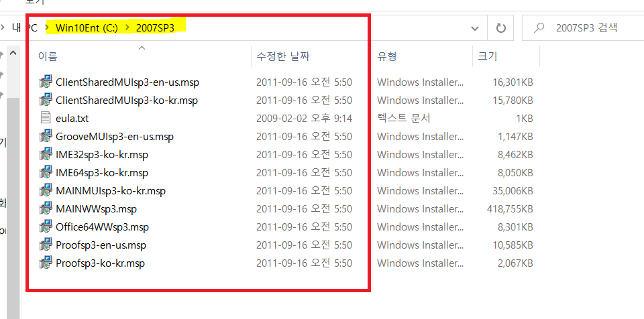
Task: Open the address bar history dropdown
Action: 475,28
